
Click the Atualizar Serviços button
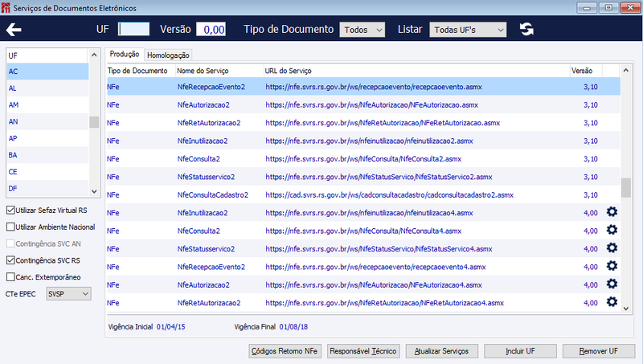[441, 351]
